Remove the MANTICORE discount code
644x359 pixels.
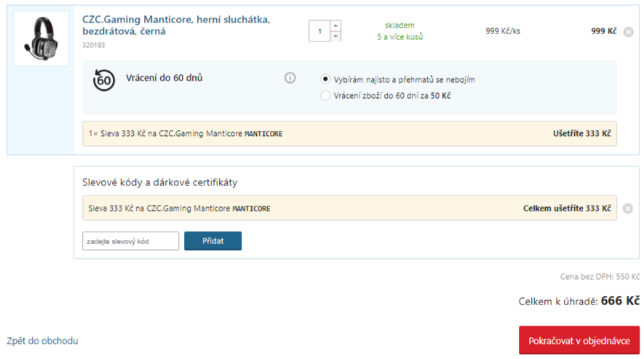pos(627,209)
